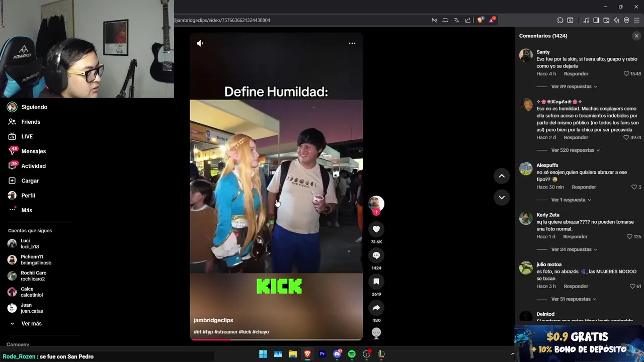Click Brave Shields lion icon
Viewport: 644px width, 362px height.
coord(480,20)
